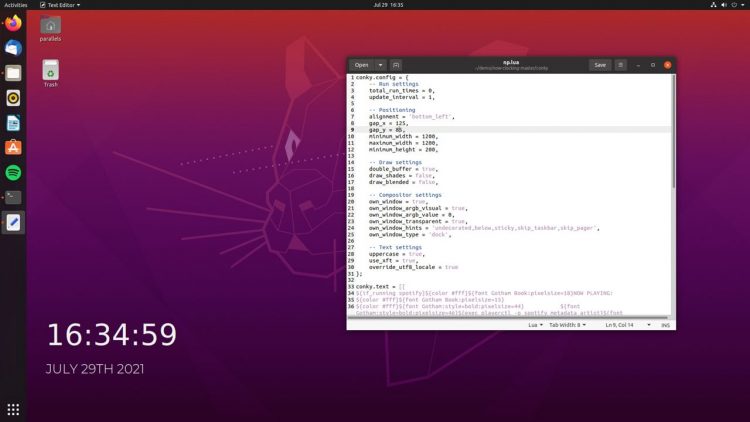Click the 'maximum_width = 1200' line
This screenshot has height=422, width=750.
pyautogui.click(x=403, y=143)
